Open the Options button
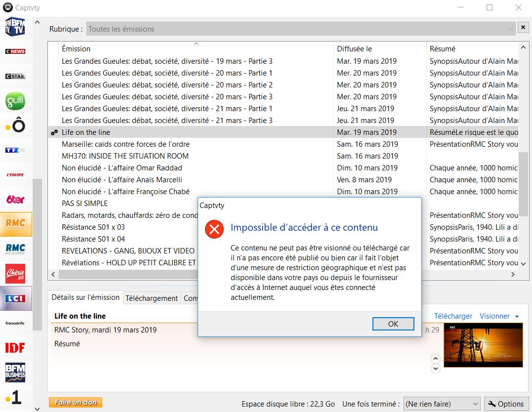 pos(506,404)
